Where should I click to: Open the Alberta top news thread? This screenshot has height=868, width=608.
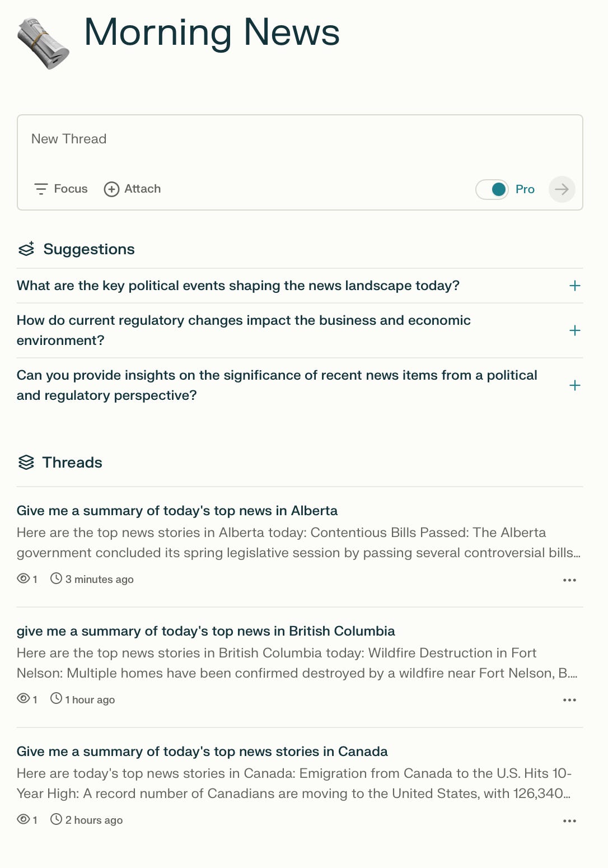[177, 511]
